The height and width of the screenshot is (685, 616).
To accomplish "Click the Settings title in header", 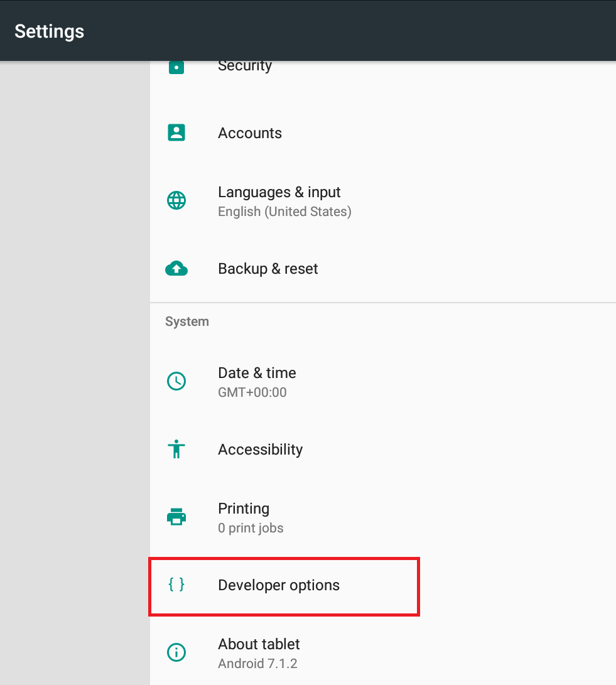I will tap(50, 31).
